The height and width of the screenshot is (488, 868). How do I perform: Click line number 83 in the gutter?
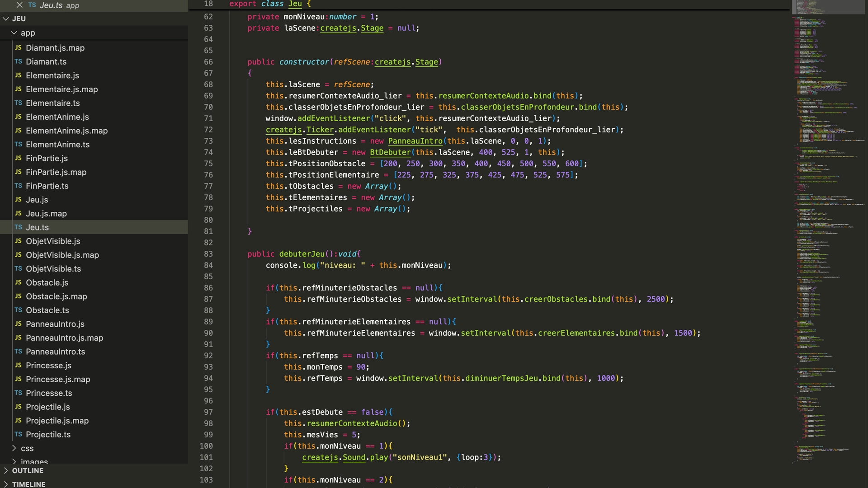click(x=208, y=254)
